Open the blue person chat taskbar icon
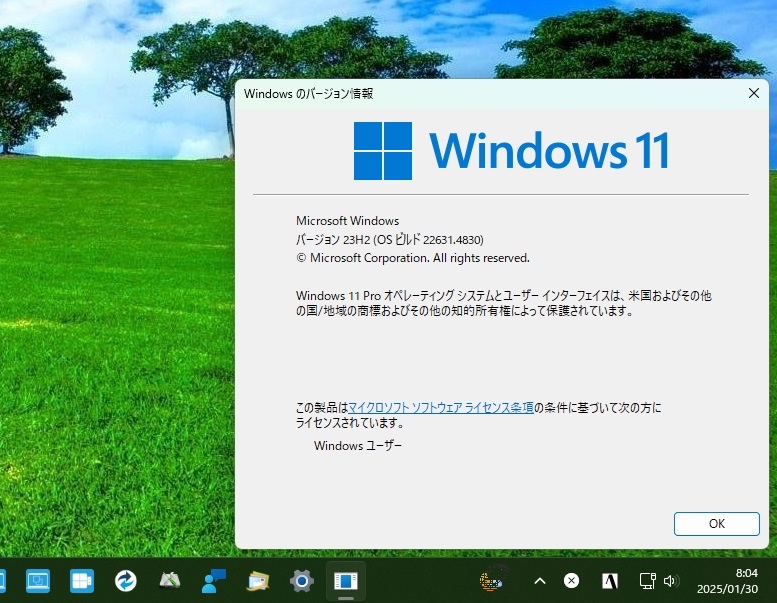 (214, 580)
